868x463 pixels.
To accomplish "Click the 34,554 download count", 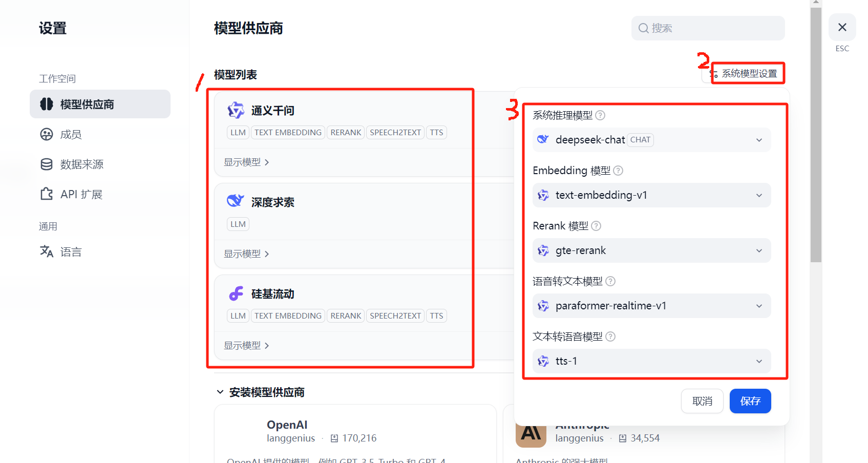I will [x=645, y=438].
